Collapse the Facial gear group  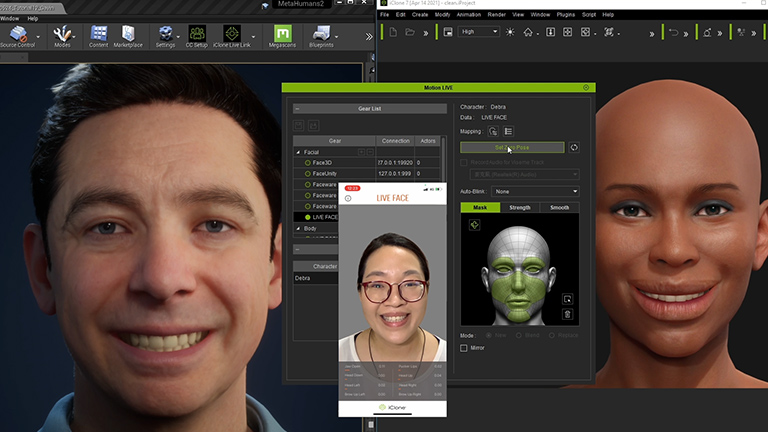pos(298,152)
